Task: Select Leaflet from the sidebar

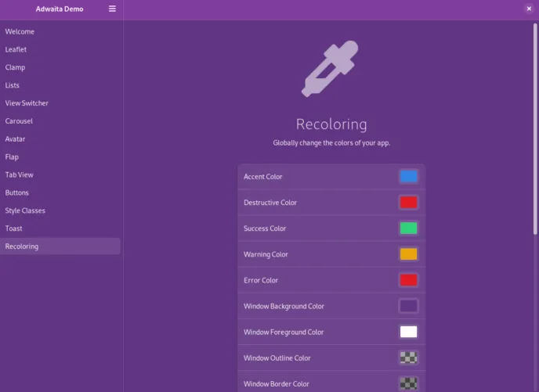Action: pos(16,49)
